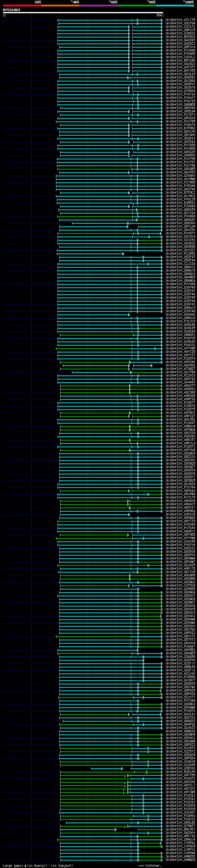Click the white query sequence bar
The height and width of the screenshot is (868, 197).
(x=83, y=12)
